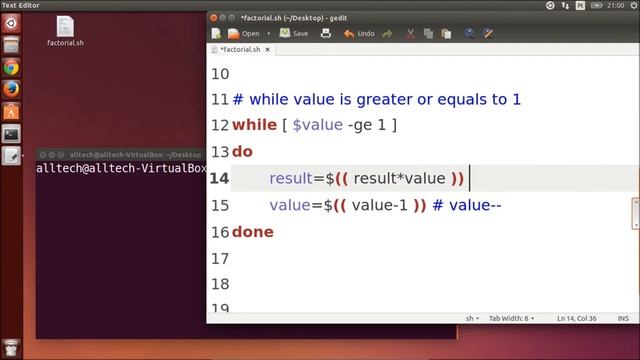Print the current document
640x360 pixels.
[326, 33]
